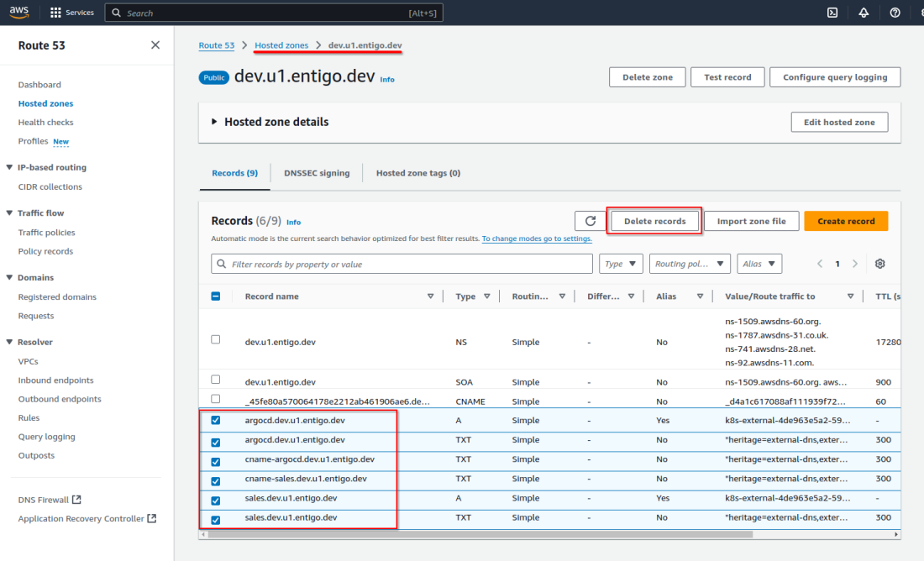Open the Type filter dropdown
924x561 pixels.
[x=621, y=264]
